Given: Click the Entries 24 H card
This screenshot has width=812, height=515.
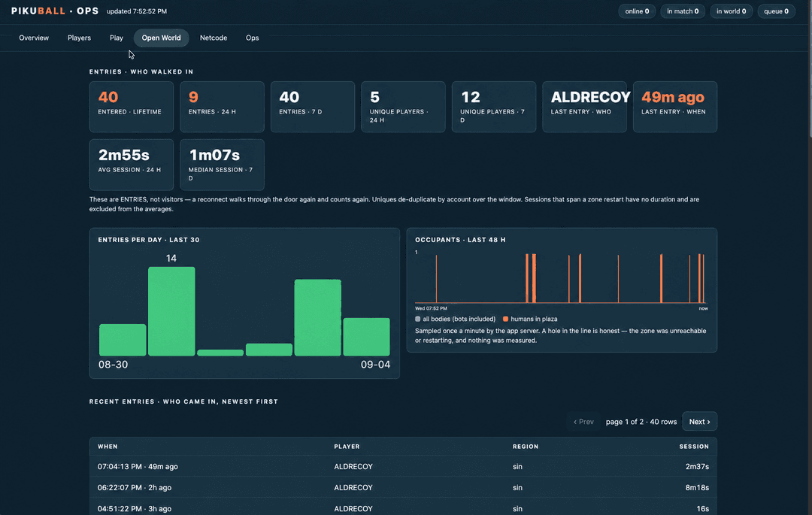Looking at the screenshot, I should coord(222,107).
